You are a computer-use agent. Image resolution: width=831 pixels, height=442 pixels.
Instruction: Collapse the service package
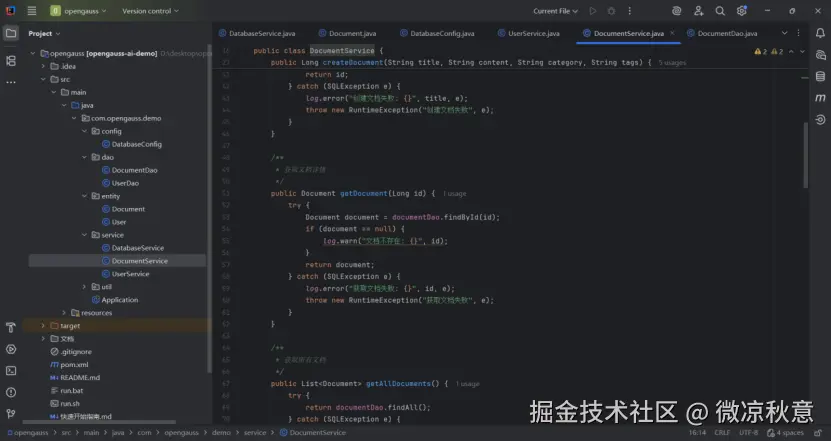pyautogui.click(x=84, y=235)
